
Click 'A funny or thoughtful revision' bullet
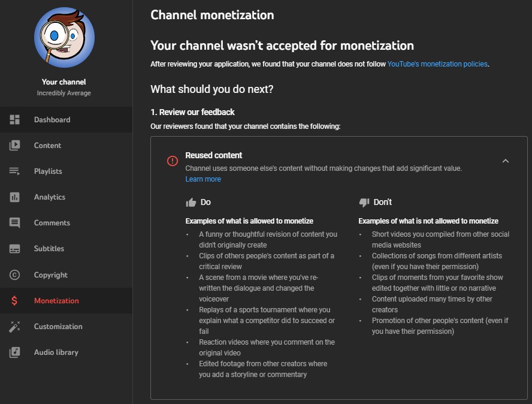pos(268,239)
